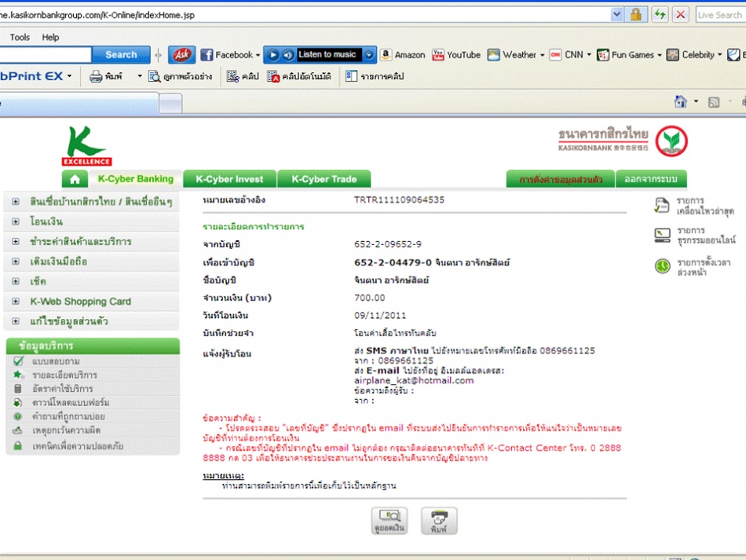
Task: Open the รายการเคลื่อนไหวล่าสุด latest transactions icon
Action: pyautogui.click(x=662, y=206)
